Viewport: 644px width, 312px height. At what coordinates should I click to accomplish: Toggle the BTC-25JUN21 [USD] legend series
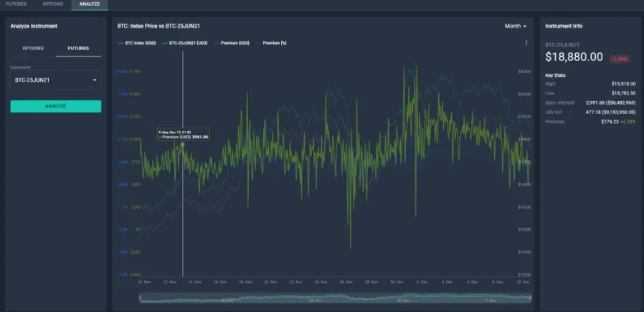coord(185,43)
